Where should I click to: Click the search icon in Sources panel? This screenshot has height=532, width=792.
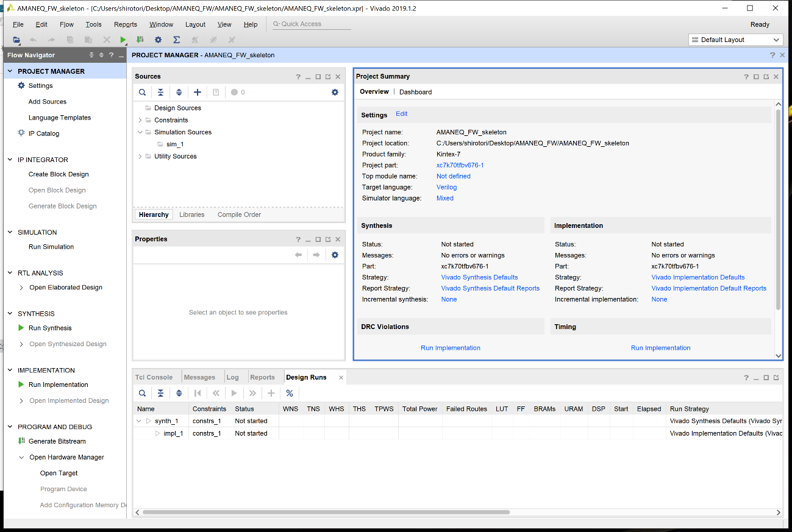pyautogui.click(x=142, y=92)
